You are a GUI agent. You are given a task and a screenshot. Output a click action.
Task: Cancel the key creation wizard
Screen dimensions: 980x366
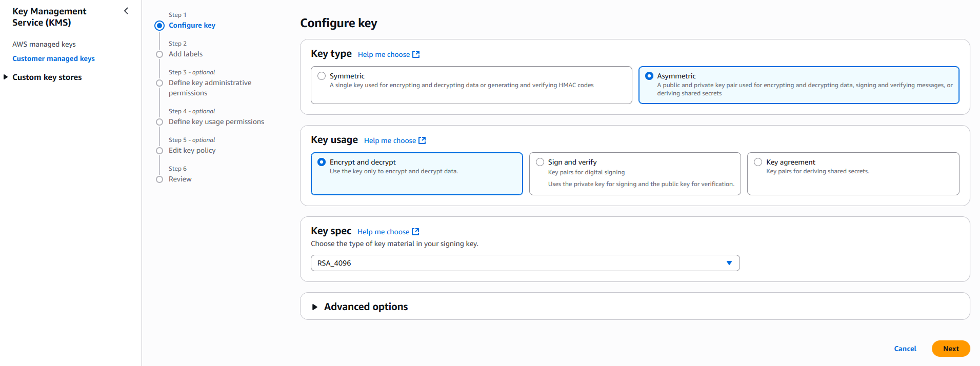pos(905,349)
